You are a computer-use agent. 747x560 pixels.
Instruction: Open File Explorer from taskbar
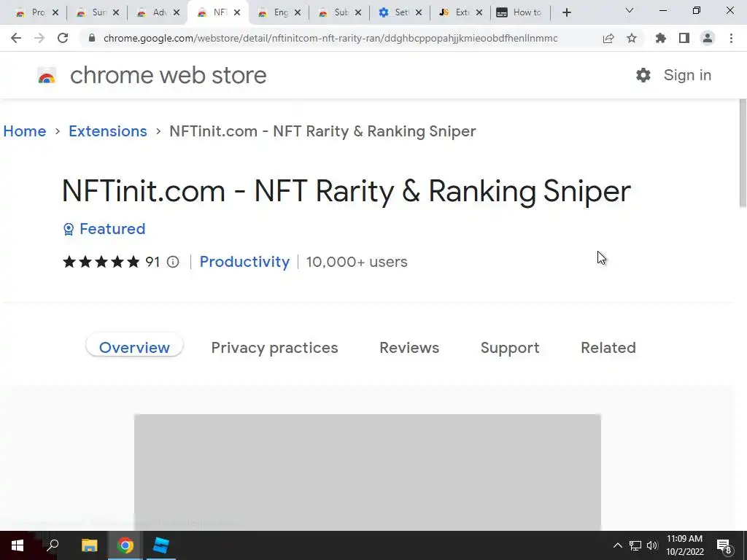point(89,545)
